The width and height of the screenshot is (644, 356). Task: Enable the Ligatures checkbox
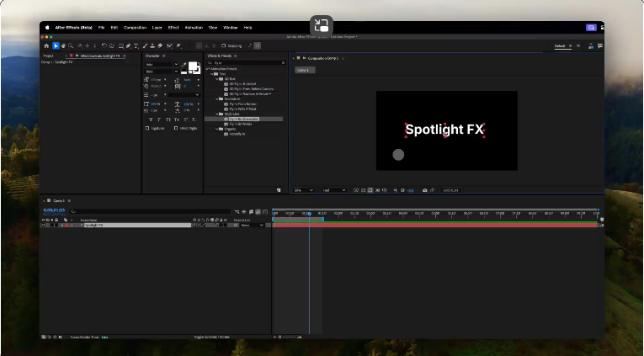(x=147, y=128)
